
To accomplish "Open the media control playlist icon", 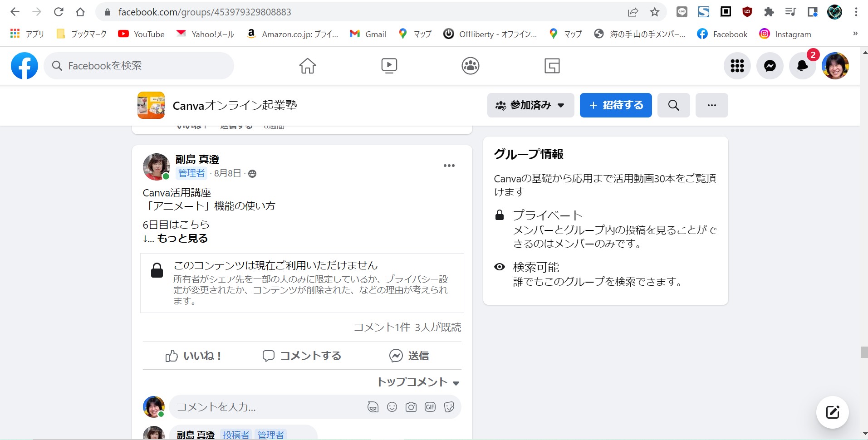I will pos(790,12).
